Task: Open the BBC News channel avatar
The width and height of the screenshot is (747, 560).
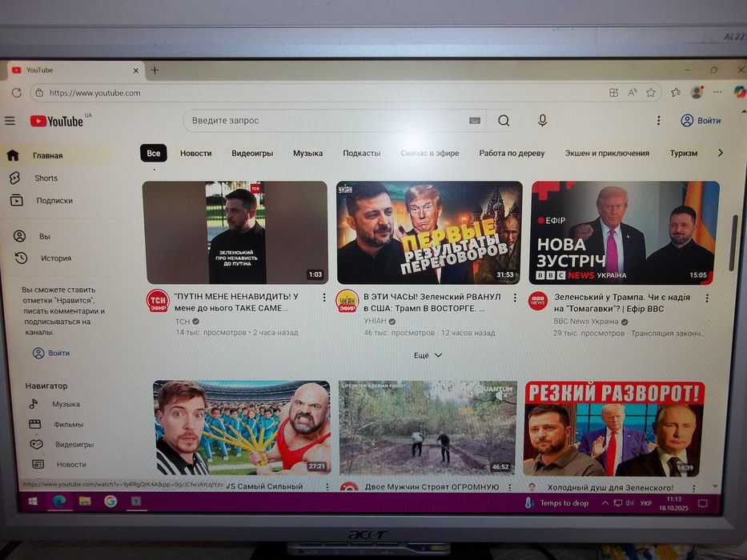Action: [538, 302]
